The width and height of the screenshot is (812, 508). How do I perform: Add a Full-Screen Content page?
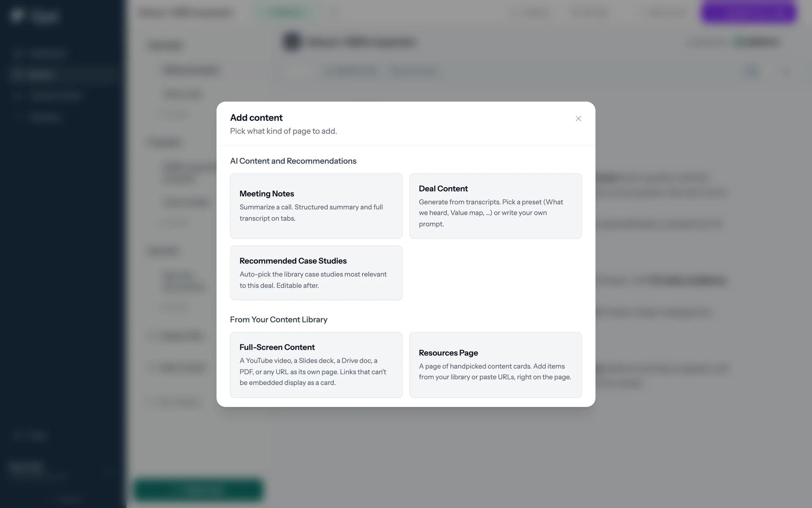click(x=316, y=365)
